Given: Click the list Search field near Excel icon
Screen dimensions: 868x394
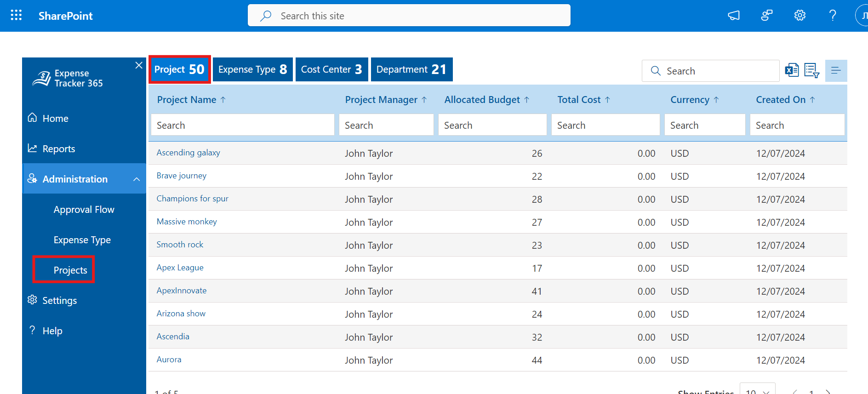Looking at the screenshot, I should 711,71.
